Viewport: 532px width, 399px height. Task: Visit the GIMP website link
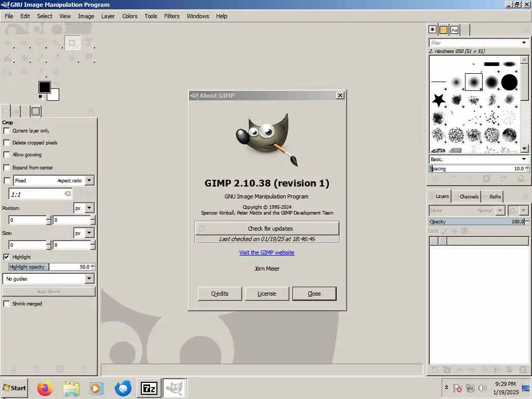click(267, 252)
